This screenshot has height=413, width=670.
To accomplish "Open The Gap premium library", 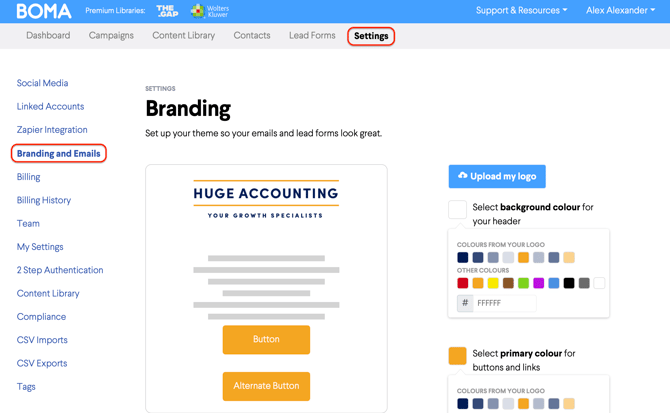I will [167, 11].
